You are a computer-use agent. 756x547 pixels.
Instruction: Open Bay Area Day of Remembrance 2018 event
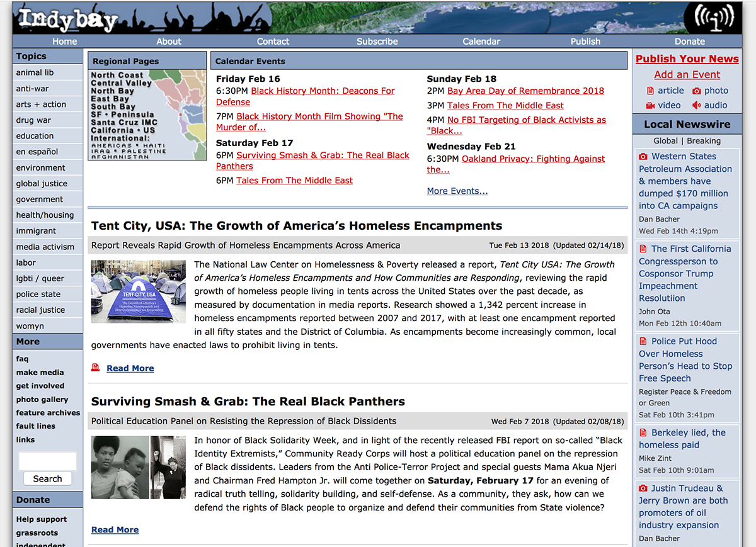coord(525,91)
